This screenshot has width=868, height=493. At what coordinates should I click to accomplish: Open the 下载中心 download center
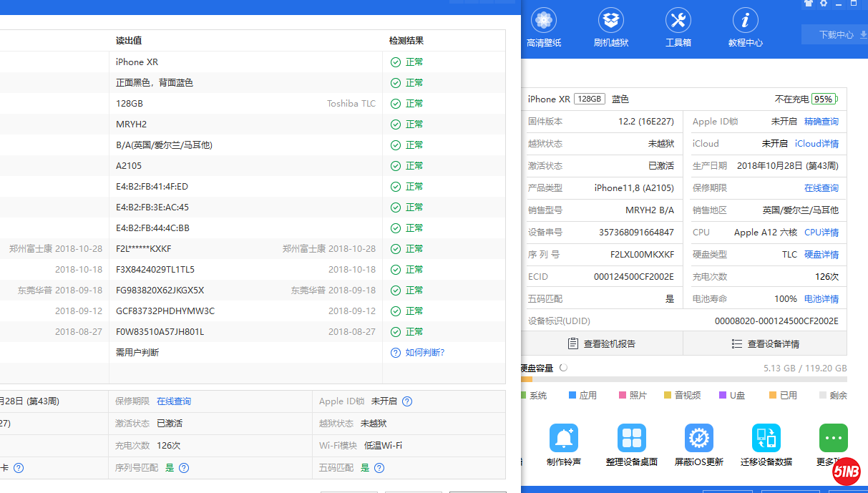click(837, 34)
